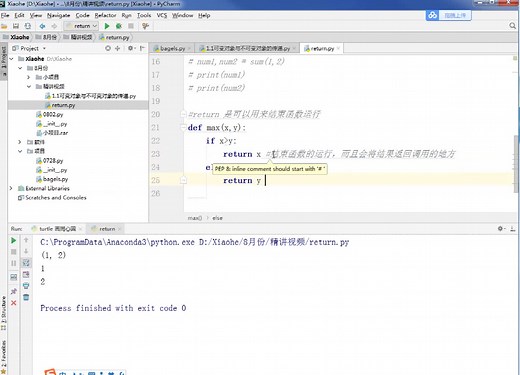Click the IME language indicator at bottom
This screenshot has width=520, height=375.
pyautogui.click(x=63, y=372)
